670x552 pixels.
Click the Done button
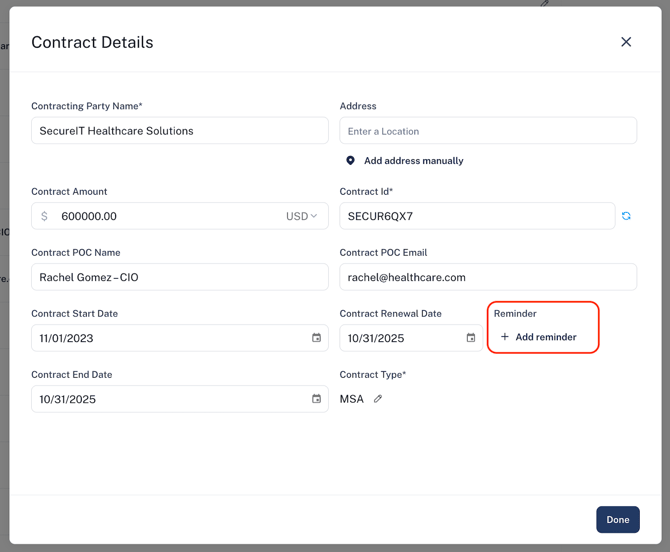coord(618,520)
